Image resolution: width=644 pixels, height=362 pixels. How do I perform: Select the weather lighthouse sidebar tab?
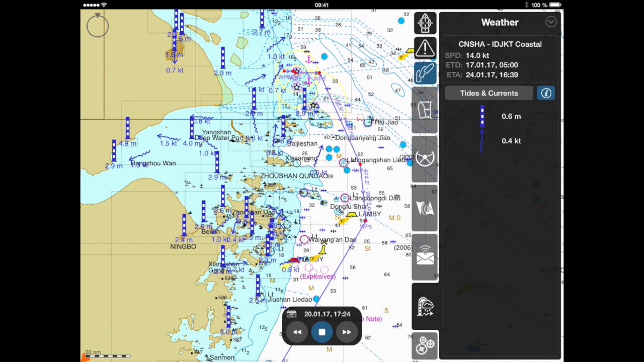[425, 306]
